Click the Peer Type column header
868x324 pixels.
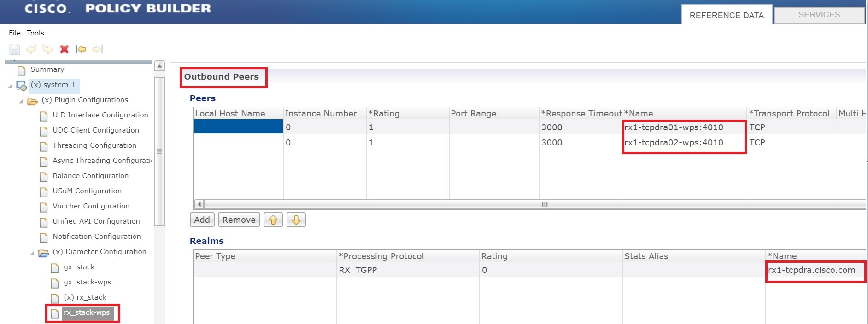point(265,256)
